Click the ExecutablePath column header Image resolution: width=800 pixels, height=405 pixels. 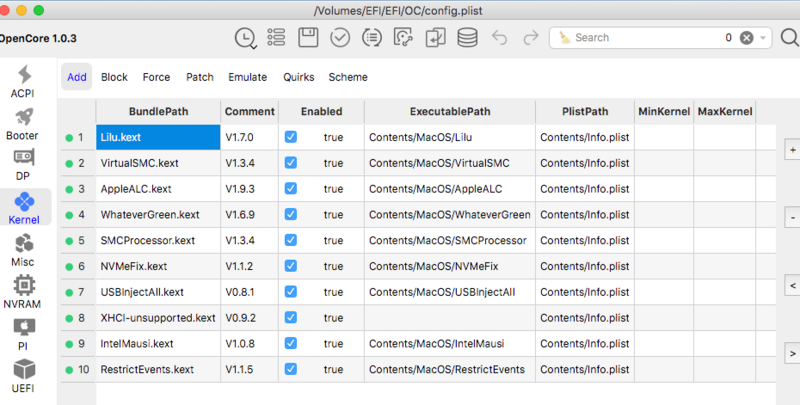(450, 112)
